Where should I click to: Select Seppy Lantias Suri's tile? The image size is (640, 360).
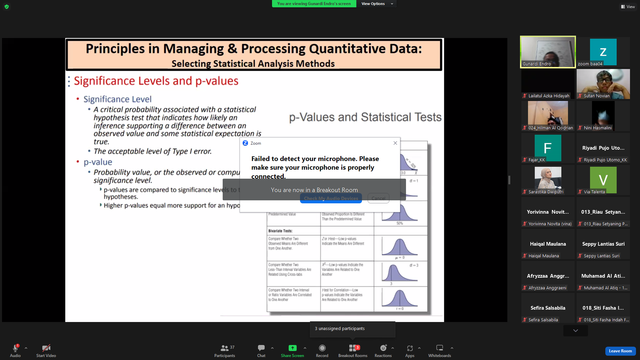coord(603,244)
